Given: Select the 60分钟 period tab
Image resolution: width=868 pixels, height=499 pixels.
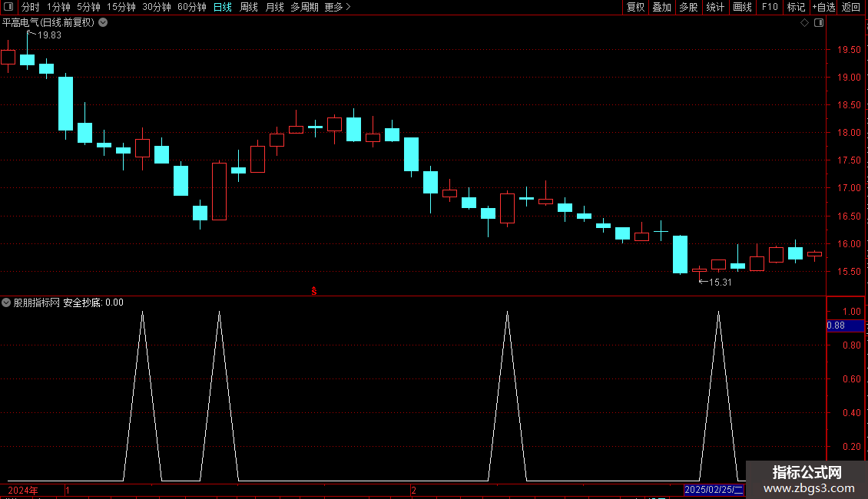Looking at the screenshot, I should [192, 7].
